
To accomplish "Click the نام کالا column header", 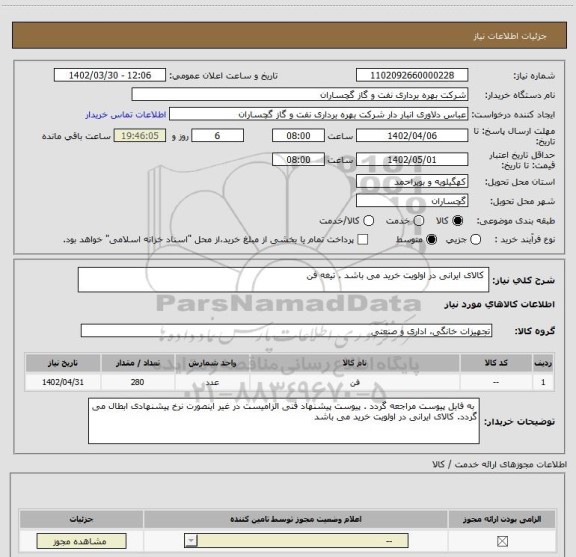I will tap(354, 363).
